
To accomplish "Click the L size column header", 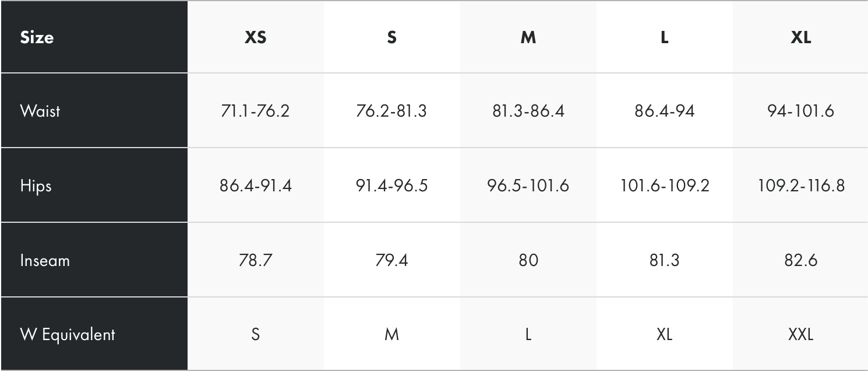I will [x=664, y=37].
